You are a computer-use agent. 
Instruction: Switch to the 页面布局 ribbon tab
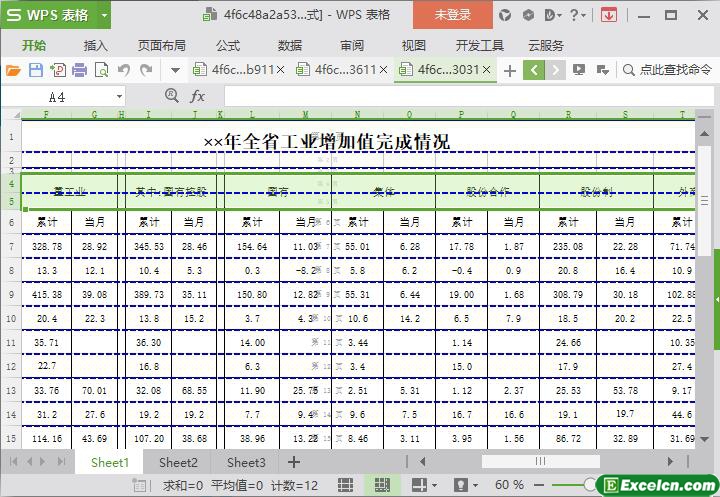coord(162,45)
